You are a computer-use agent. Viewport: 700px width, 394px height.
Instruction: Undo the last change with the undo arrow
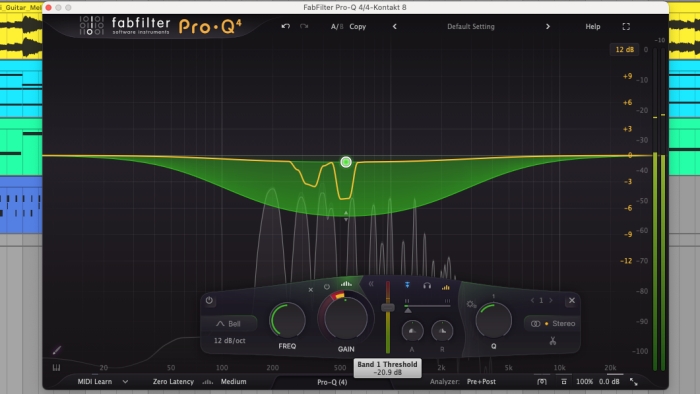tap(286, 26)
